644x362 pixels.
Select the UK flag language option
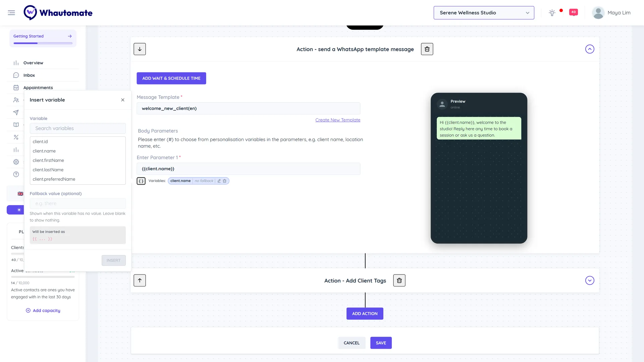tap(20, 194)
